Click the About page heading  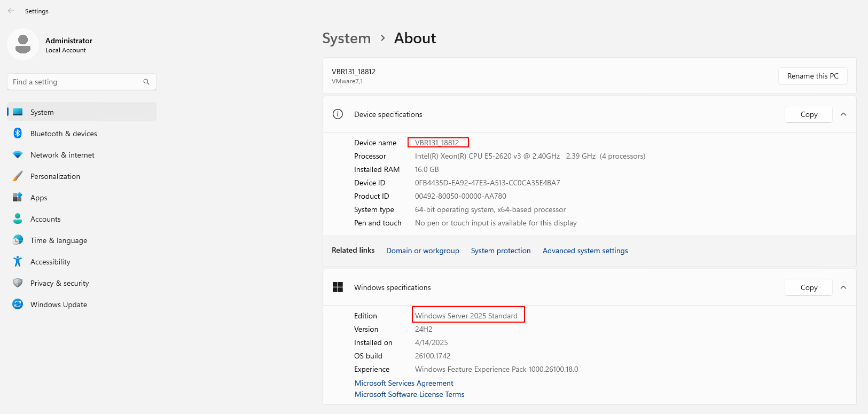click(415, 38)
